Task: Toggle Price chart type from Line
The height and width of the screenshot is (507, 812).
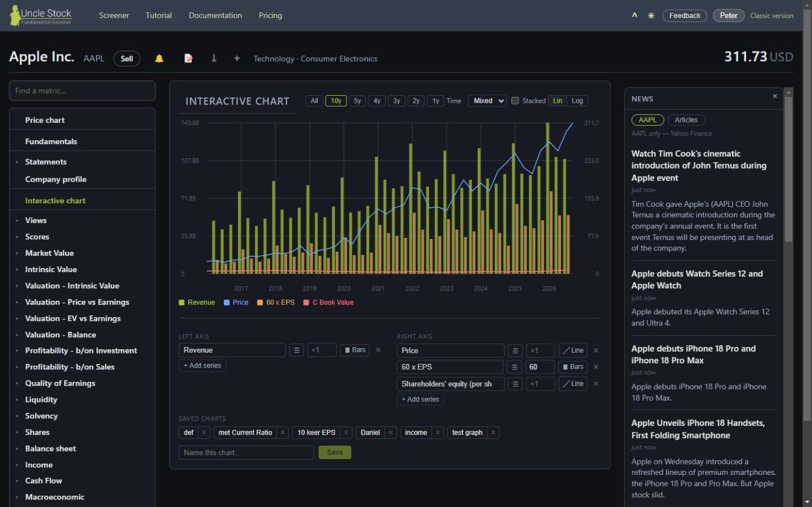Action: coord(573,350)
